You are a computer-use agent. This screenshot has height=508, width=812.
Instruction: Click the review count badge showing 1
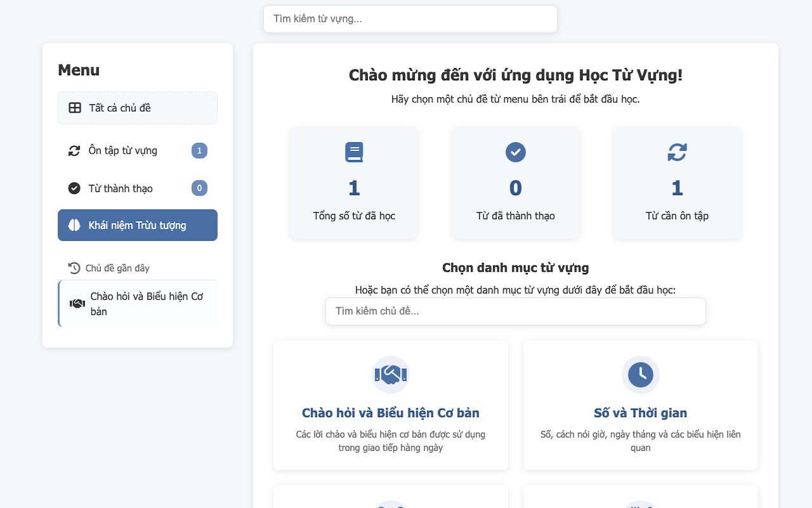[199, 150]
